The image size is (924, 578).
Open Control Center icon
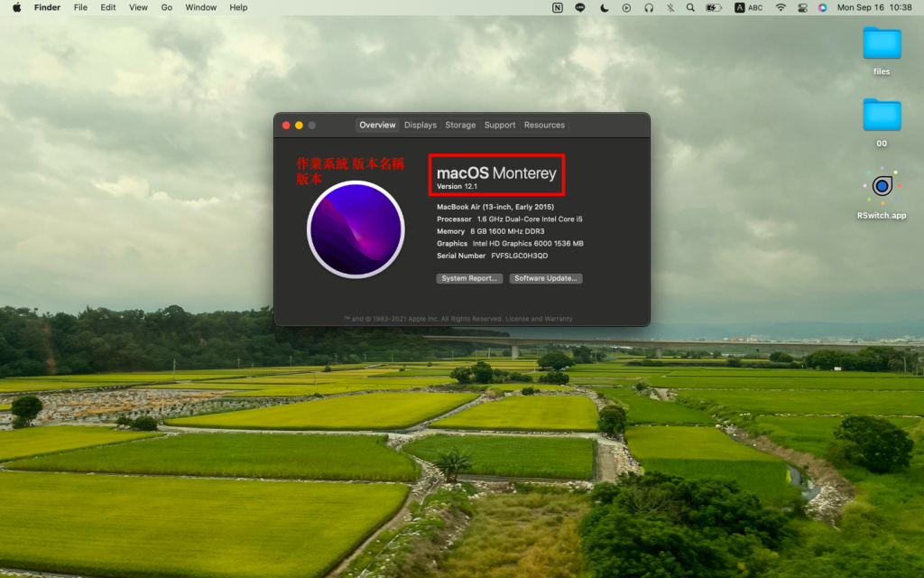pos(802,7)
